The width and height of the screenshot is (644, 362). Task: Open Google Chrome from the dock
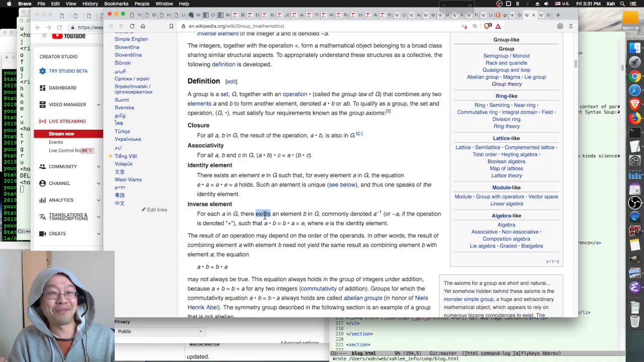click(x=635, y=76)
